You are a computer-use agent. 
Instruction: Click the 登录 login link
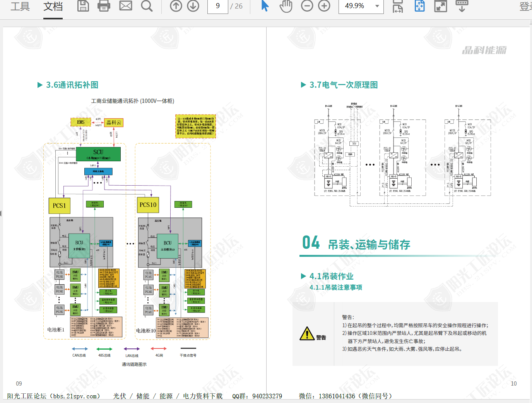point(525,6)
